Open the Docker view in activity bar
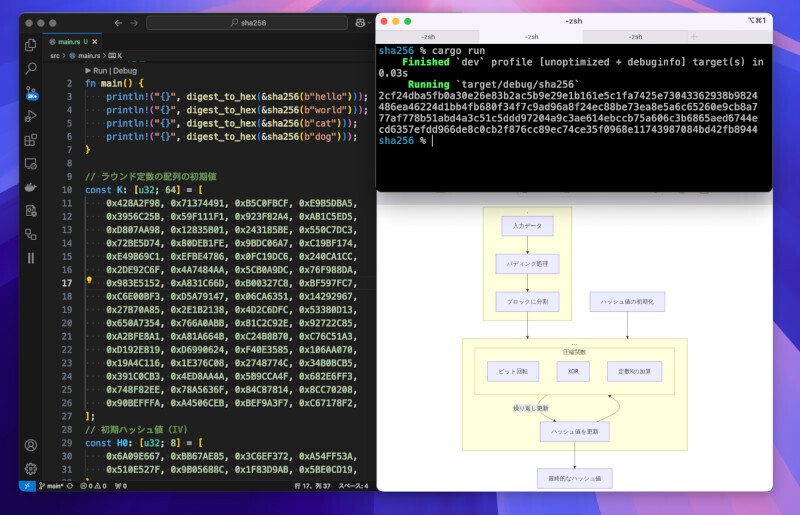 tap(31, 187)
